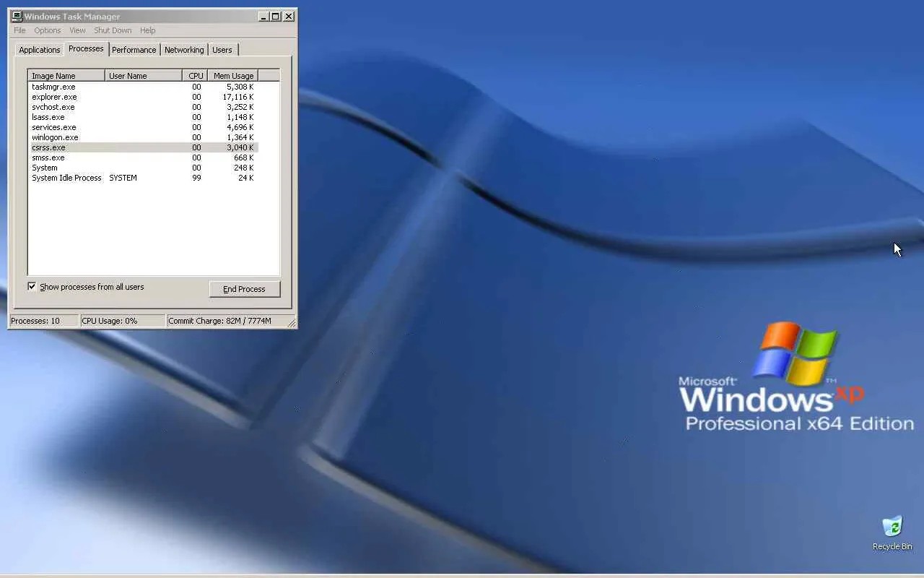The height and width of the screenshot is (578, 924).
Task: Click the End Process button
Action: tap(244, 289)
